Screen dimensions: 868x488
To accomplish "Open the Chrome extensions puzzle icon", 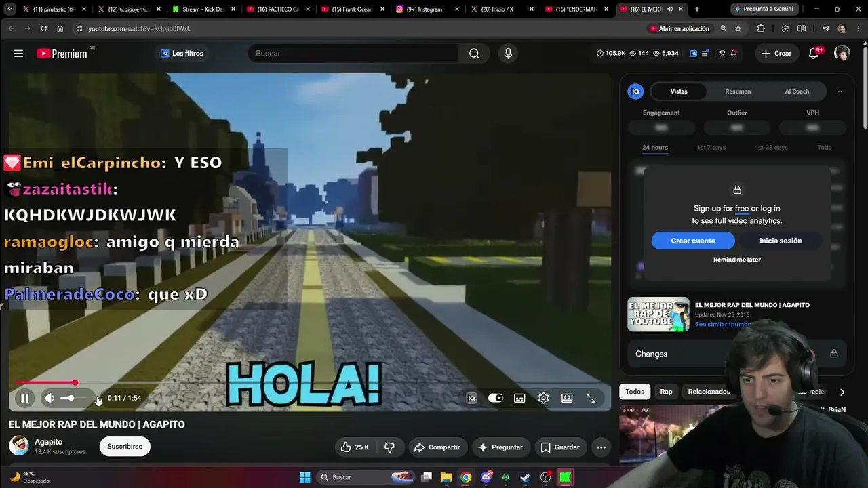I will pyautogui.click(x=761, y=28).
